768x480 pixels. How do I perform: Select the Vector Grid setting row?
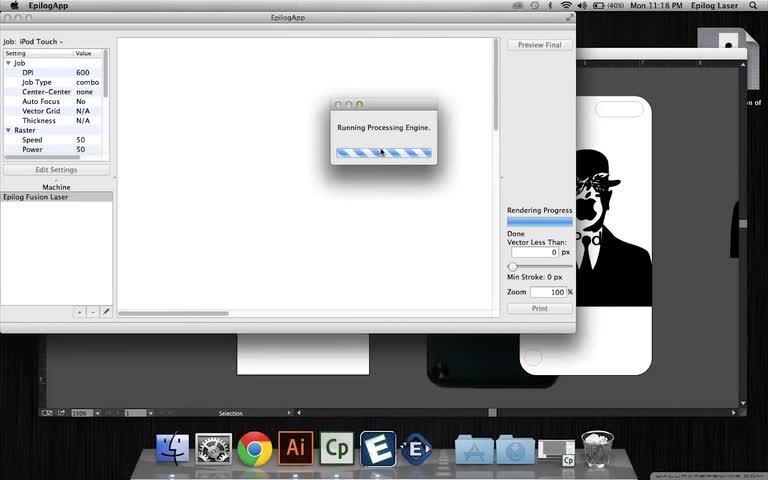(x=53, y=111)
